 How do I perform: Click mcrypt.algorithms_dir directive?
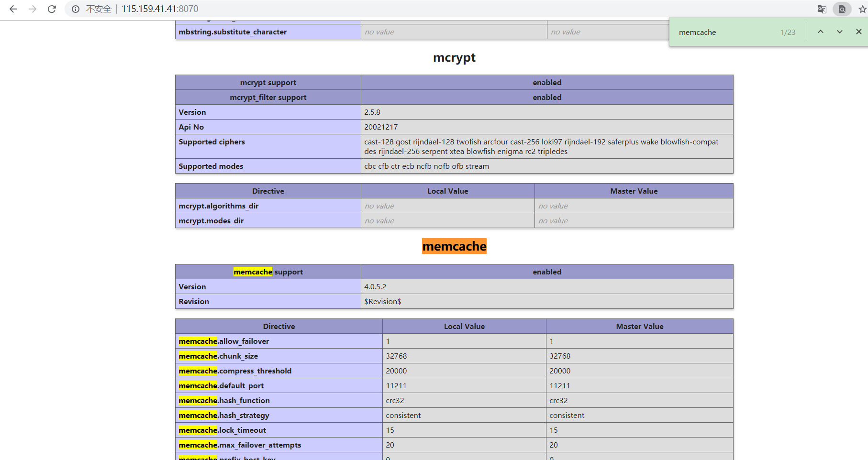pyautogui.click(x=219, y=206)
